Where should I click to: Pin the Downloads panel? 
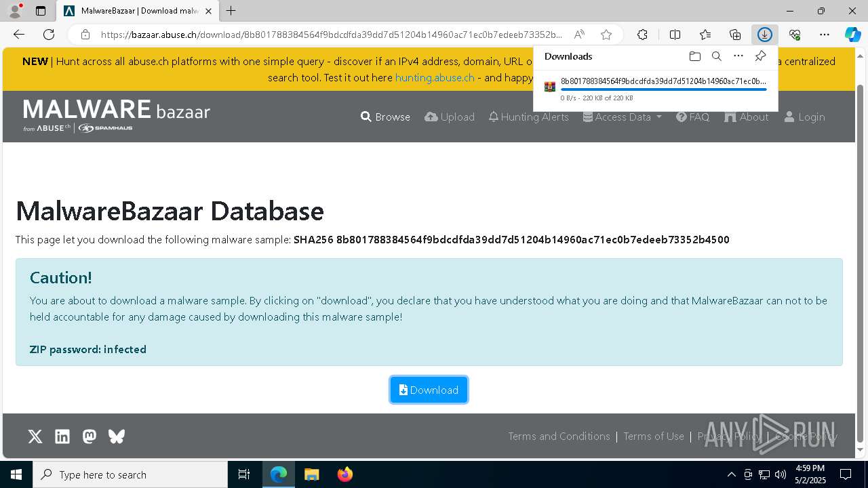(x=760, y=56)
